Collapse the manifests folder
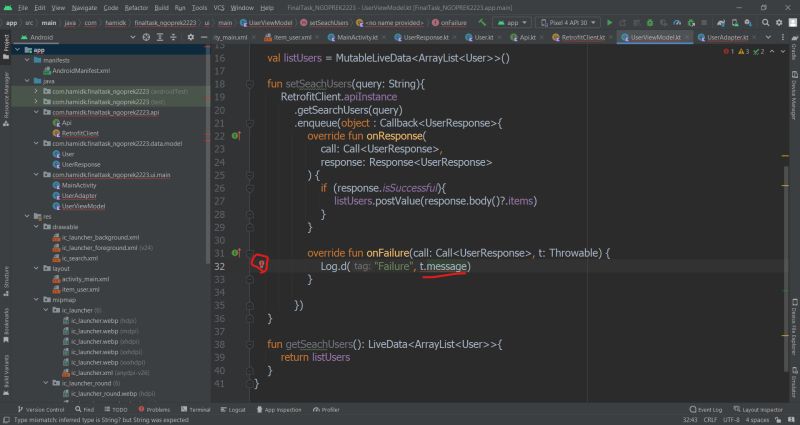 (x=27, y=60)
